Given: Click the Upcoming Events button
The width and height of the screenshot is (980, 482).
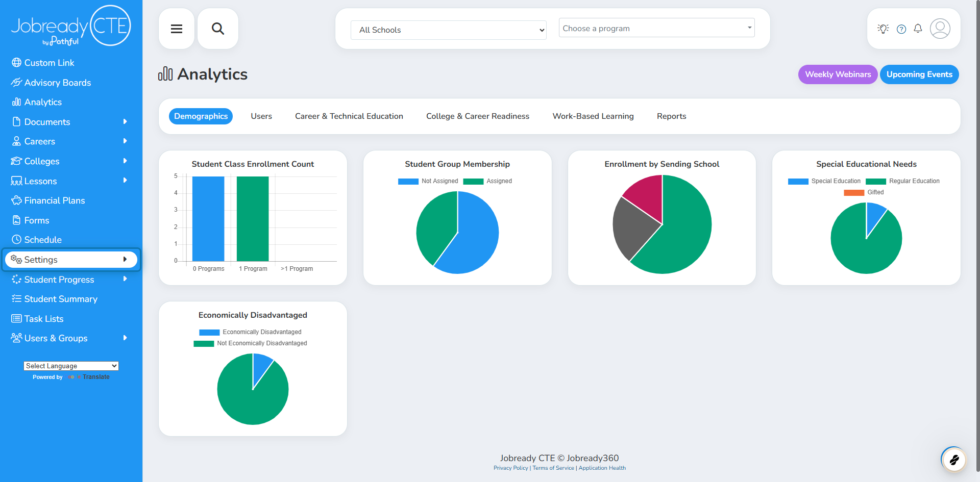Looking at the screenshot, I should point(919,74).
